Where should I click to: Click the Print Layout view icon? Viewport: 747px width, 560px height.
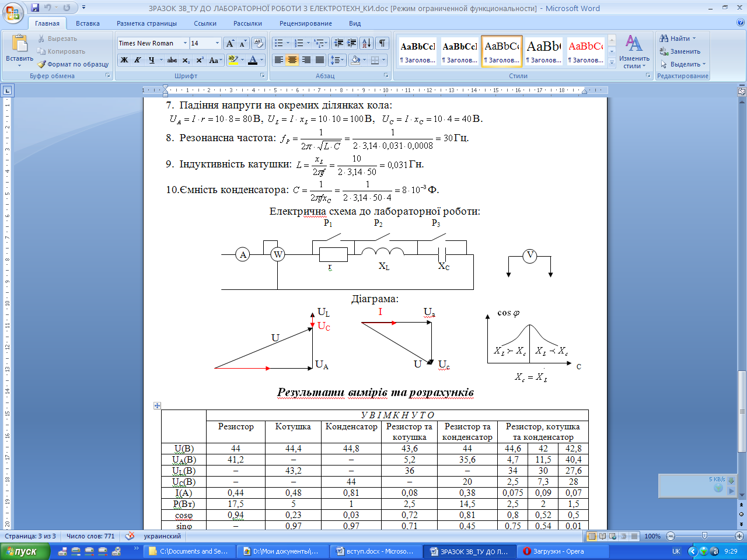tap(592, 536)
